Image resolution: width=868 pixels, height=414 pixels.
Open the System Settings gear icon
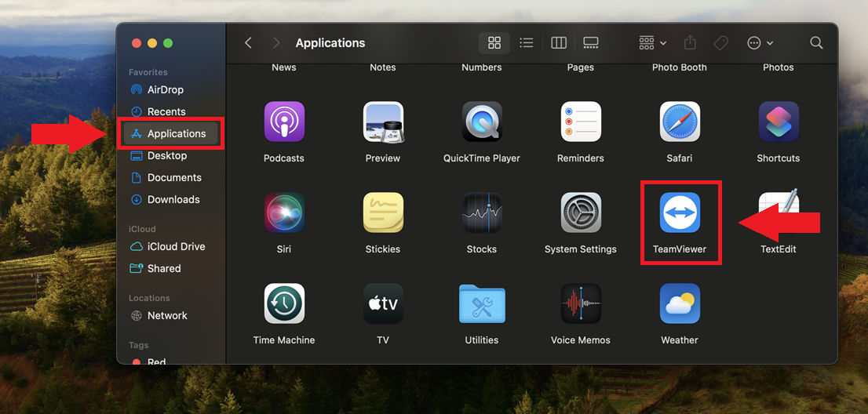tap(581, 212)
